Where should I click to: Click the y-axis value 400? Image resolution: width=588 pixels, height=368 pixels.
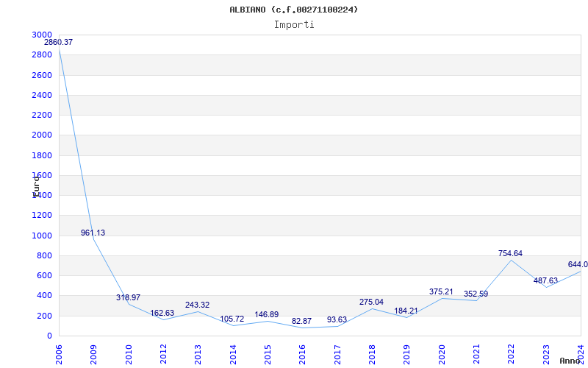[x=44, y=296]
